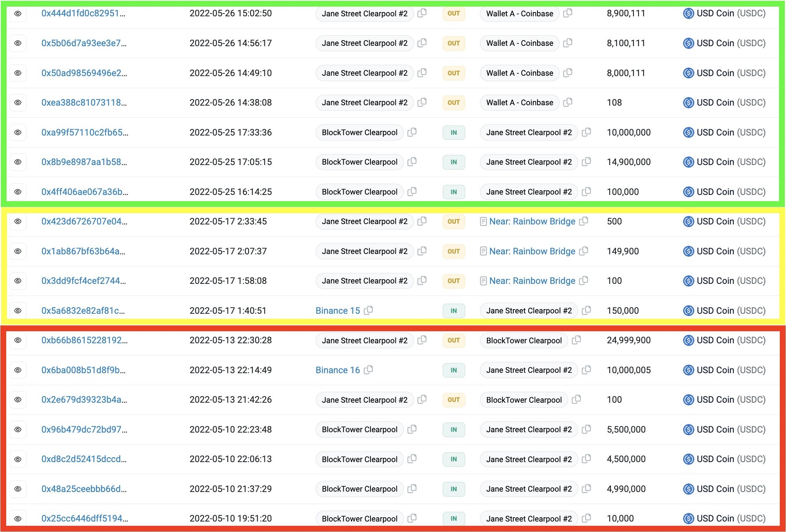This screenshot has width=786, height=532.
Task: Click IN badge in Binance 16 row
Action: 454,370
